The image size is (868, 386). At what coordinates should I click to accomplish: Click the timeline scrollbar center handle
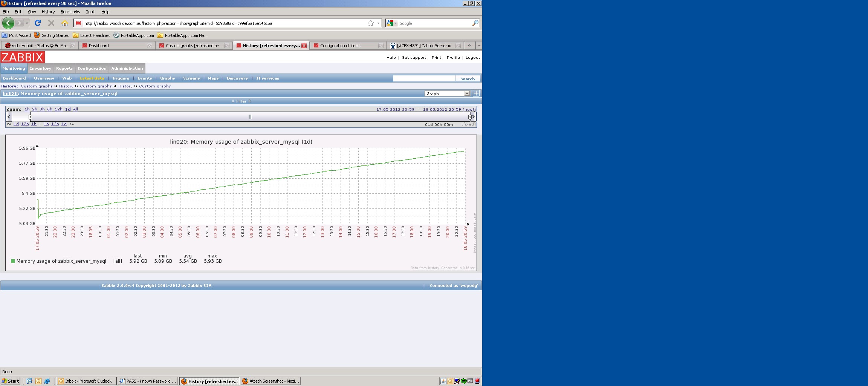pyautogui.click(x=250, y=117)
